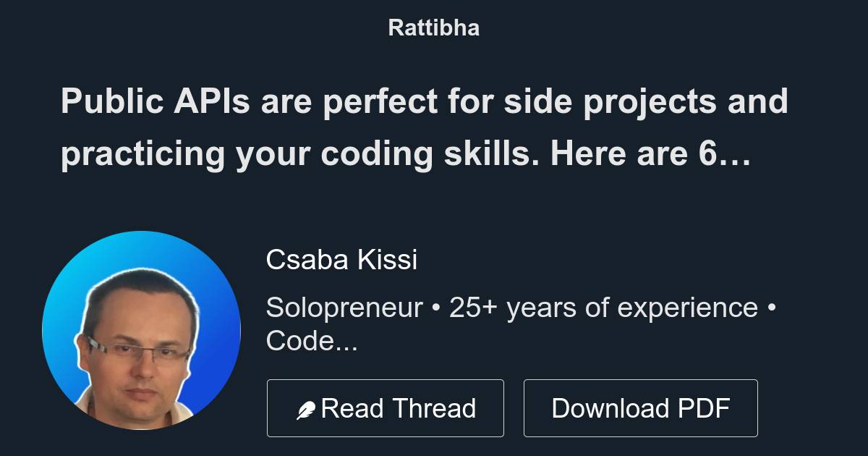Click the Download PDF label text
This screenshot has height=456, width=868.
pos(641,408)
